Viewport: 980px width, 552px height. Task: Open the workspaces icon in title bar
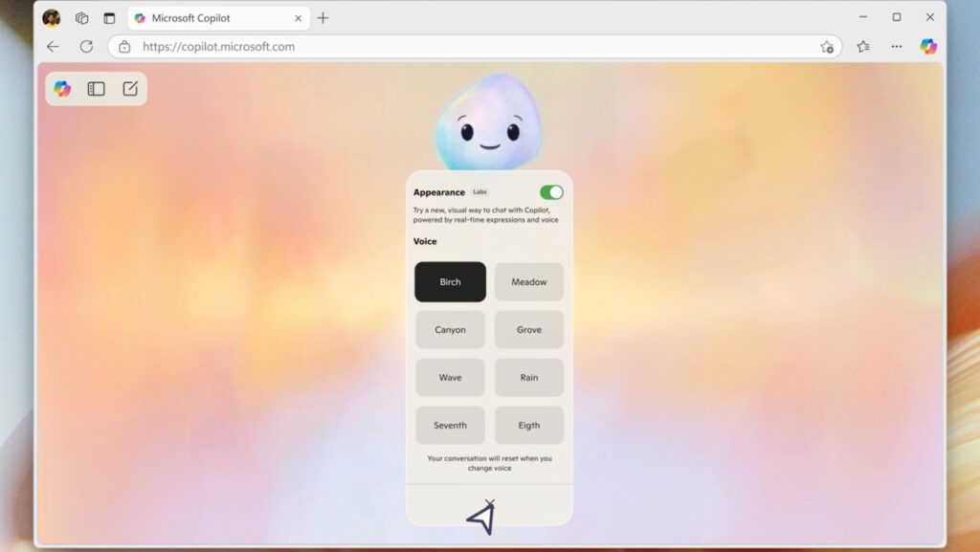(82, 18)
